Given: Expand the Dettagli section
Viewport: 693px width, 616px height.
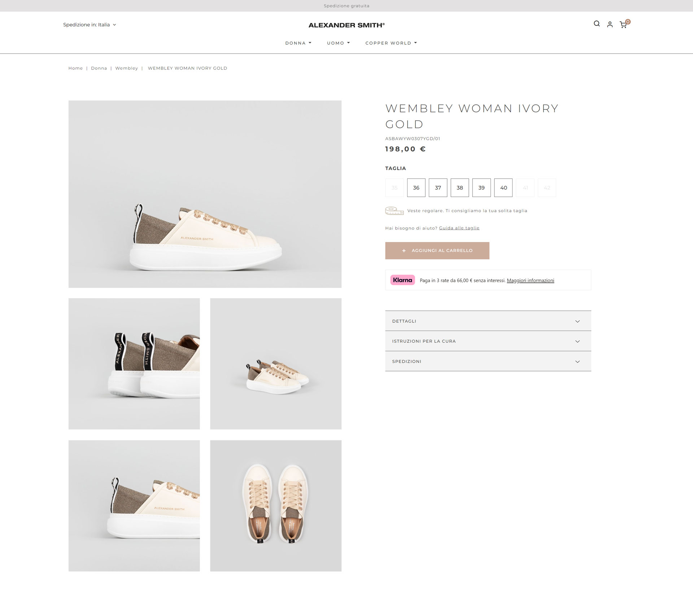Looking at the screenshot, I should pos(488,321).
